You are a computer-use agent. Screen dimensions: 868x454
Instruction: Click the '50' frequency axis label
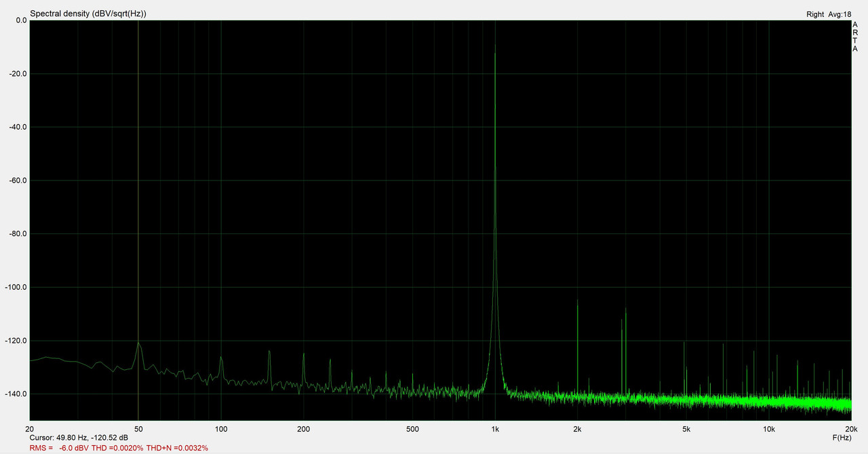(138, 430)
